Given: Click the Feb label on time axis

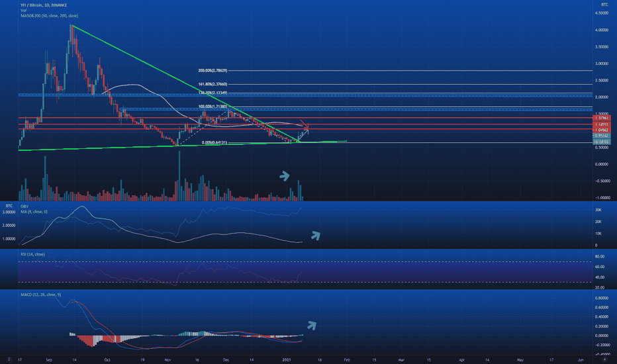Looking at the screenshot, I should (347, 359).
